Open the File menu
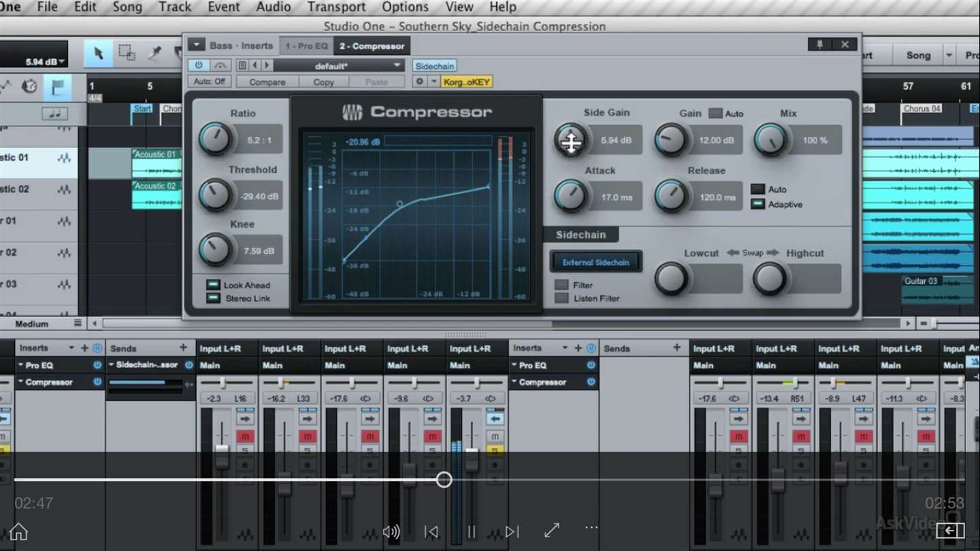This screenshot has width=980, height=551. pyautogui.click(x=47, y=7)
